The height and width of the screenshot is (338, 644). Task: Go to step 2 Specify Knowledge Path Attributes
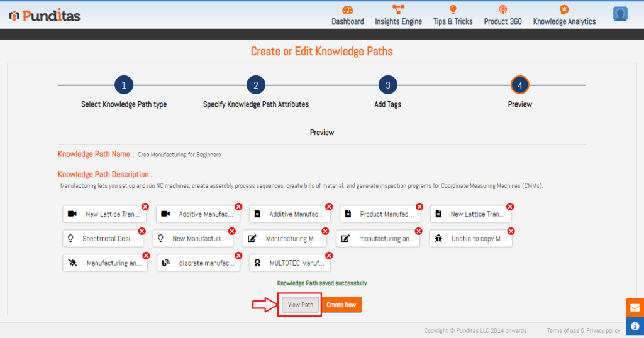[256, 85]
